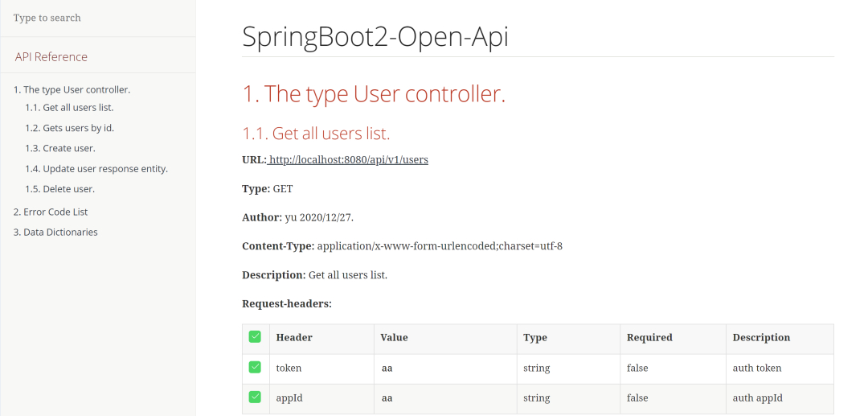Open the "1.3. Create user." entry

[x=60, y=148]
